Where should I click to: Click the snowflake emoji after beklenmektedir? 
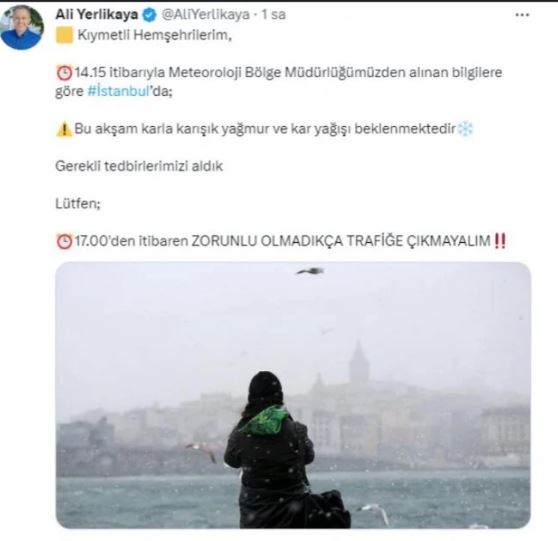pos(465,128)
